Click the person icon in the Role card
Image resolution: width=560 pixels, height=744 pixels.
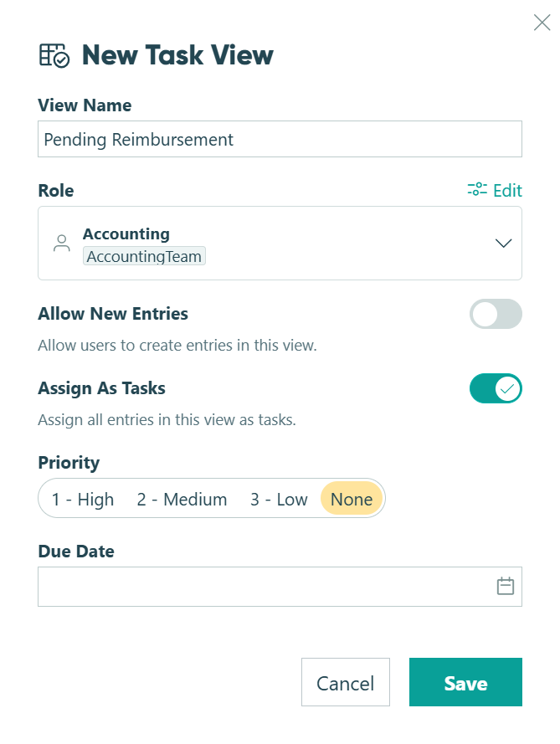point(60,243)
